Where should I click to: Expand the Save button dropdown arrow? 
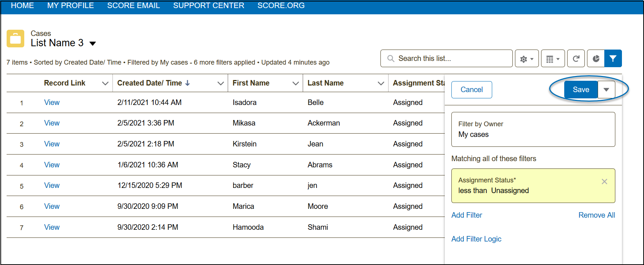[606, 90]
